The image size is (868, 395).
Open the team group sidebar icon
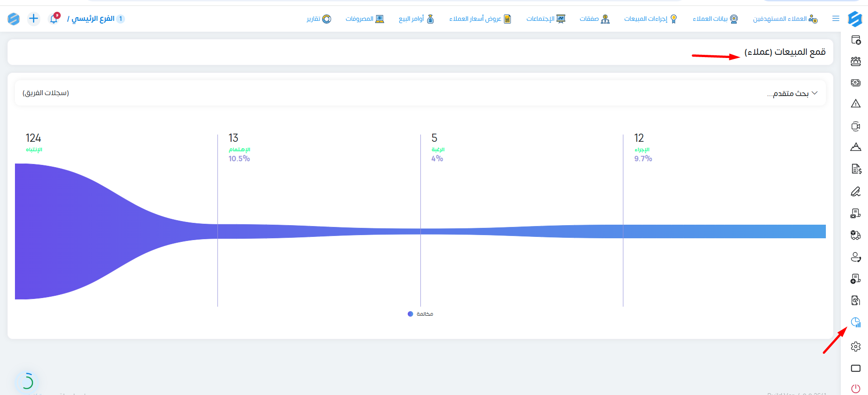(x=855, y=61)
